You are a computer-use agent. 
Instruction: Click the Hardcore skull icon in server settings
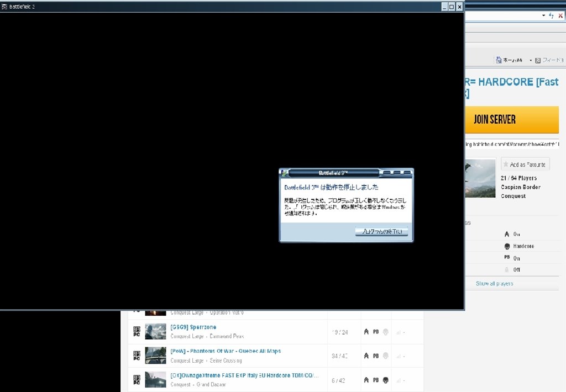(507, 246)
